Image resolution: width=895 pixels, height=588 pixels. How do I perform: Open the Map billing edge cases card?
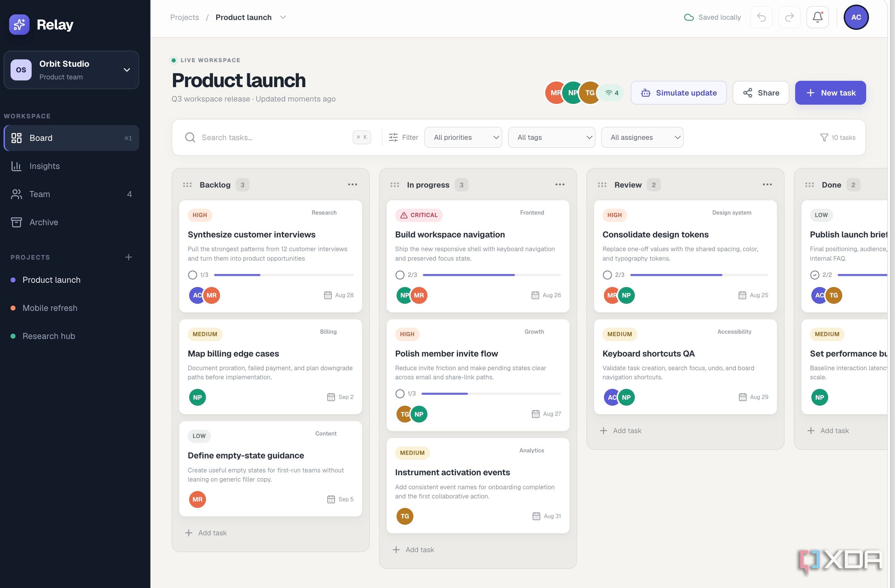(x=270, y=367)
